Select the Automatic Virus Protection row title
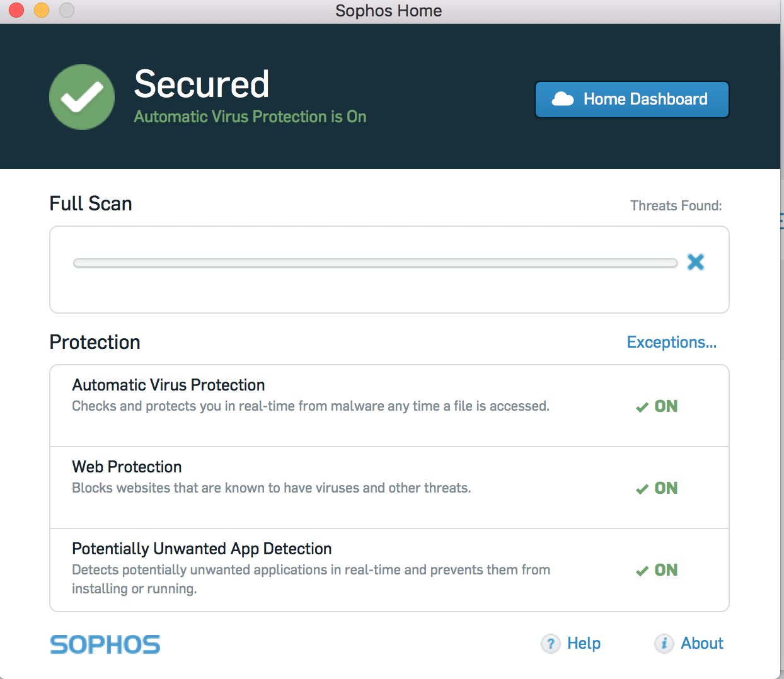Screen dimensions: 784x679 coord(168,385)
